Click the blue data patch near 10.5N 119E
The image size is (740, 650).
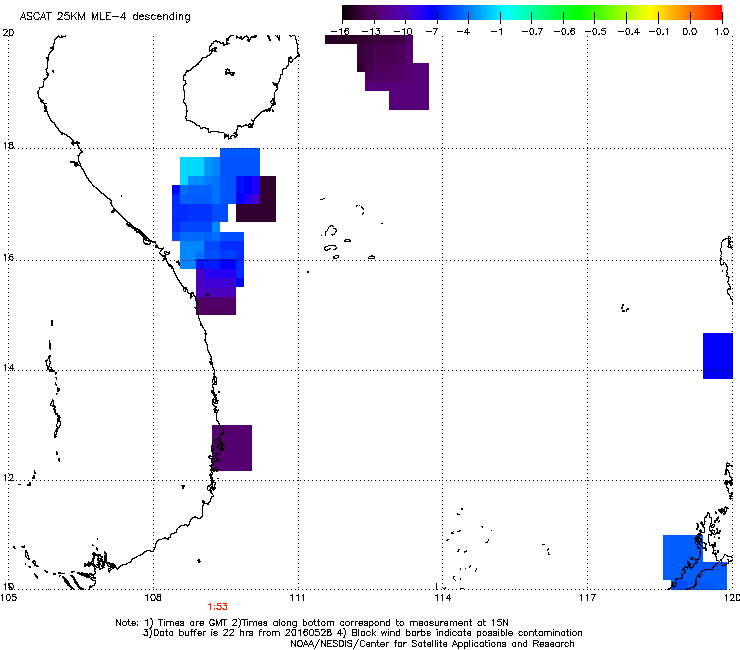[684, 559]
